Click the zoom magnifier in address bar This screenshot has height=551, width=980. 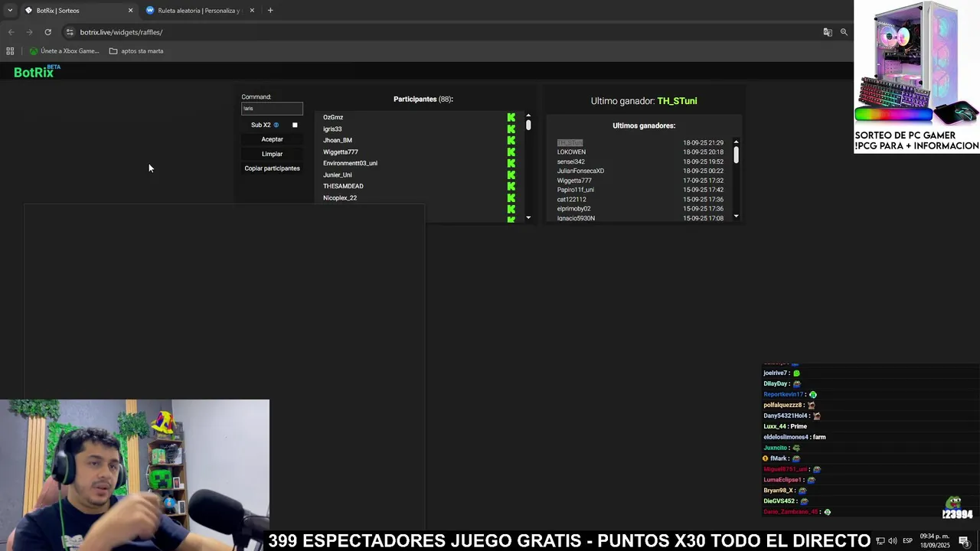click(844, 32)
